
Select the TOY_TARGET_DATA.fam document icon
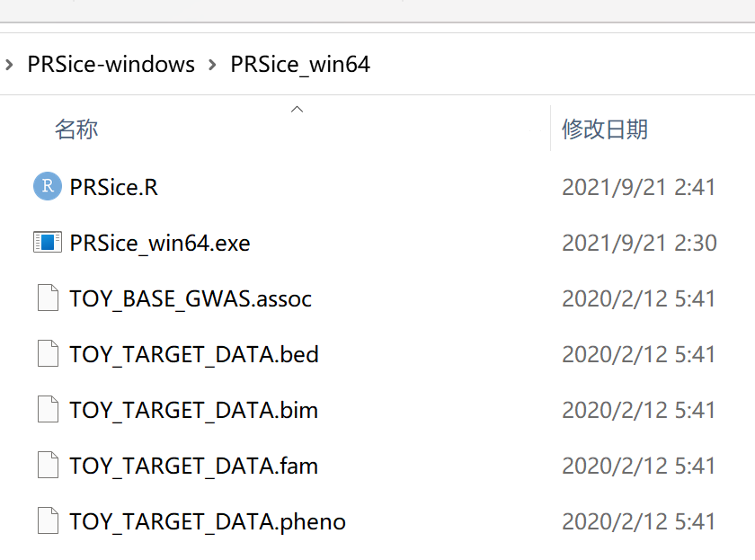tap(48, 465)
